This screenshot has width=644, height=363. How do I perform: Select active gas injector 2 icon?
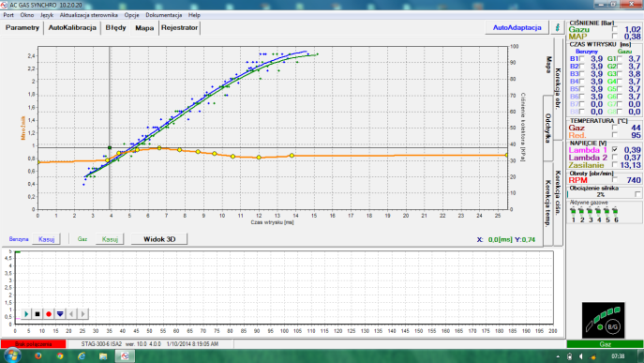581,212
